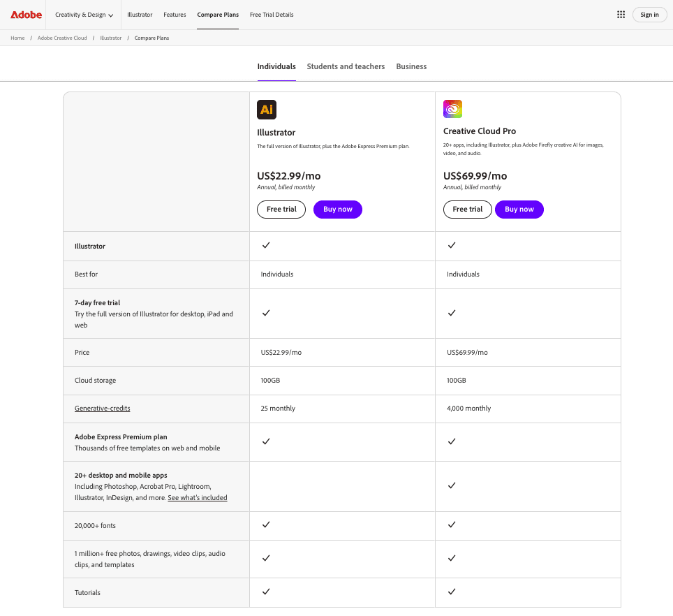Click the Tutorials row label

tap(87, 592)
